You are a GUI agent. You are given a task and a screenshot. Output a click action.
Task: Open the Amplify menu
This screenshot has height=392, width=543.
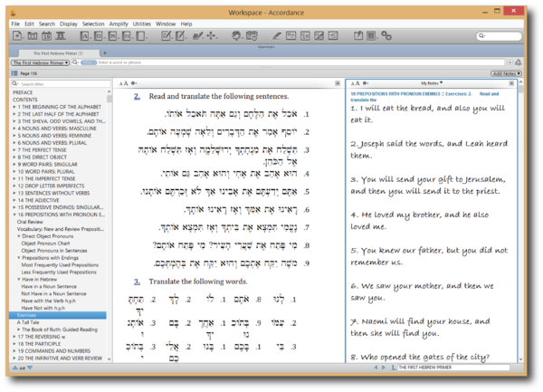coord(119,23)
